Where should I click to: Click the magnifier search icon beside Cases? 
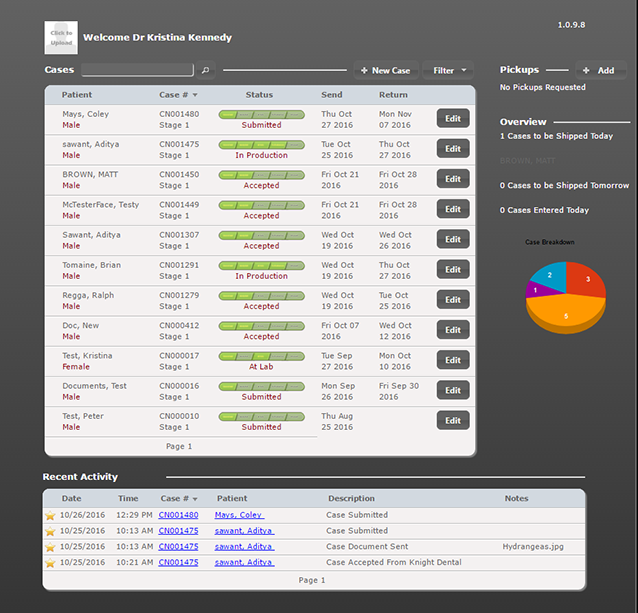[x=205, y=70]
